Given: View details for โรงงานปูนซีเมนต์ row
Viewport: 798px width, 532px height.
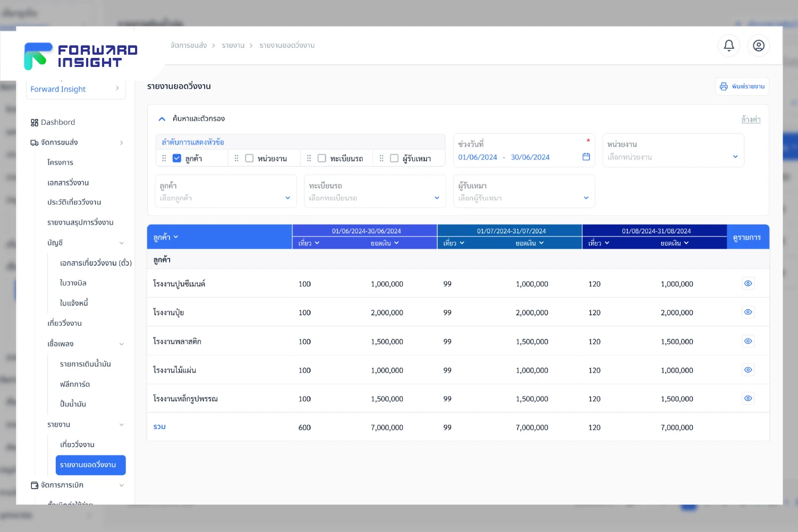Looking at the screenshot, I should point(747,284).
